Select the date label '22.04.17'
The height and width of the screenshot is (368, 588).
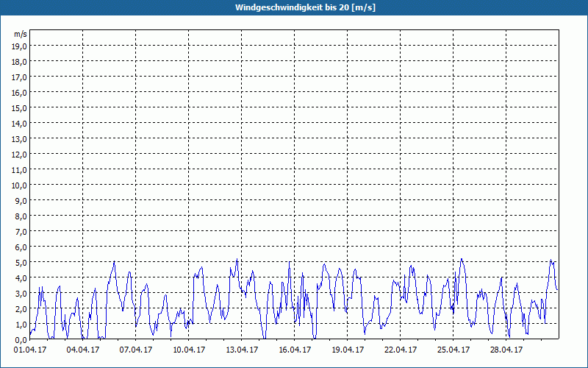400,350
